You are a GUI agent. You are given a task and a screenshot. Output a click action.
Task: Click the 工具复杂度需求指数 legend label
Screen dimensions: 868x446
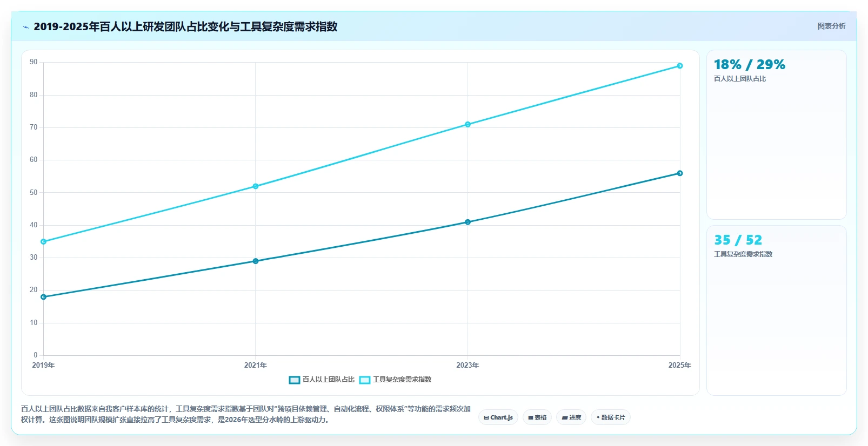tap(402, 380)
